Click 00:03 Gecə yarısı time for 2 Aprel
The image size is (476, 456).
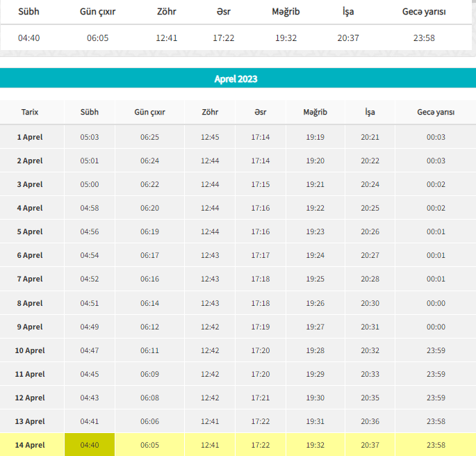(x=436, y=161)
